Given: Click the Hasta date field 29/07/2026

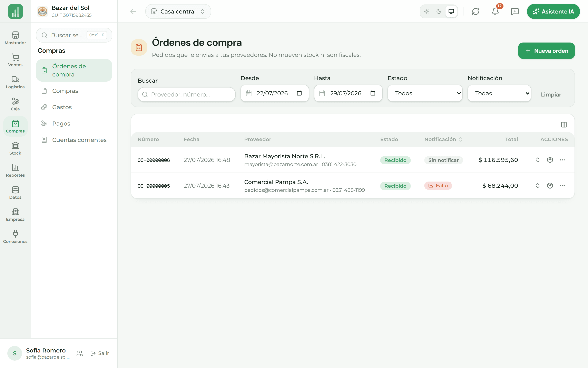Looking at the screenshot, I should click(348, 93).
